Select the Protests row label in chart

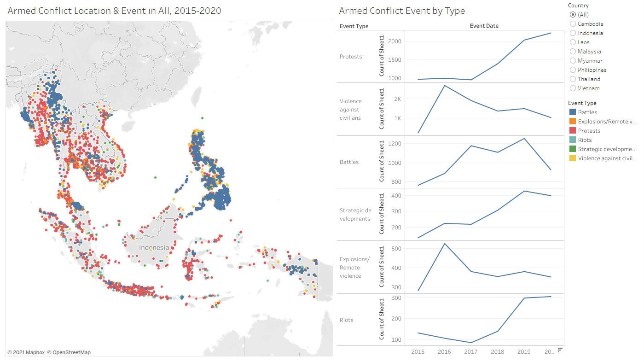point(351,57)
